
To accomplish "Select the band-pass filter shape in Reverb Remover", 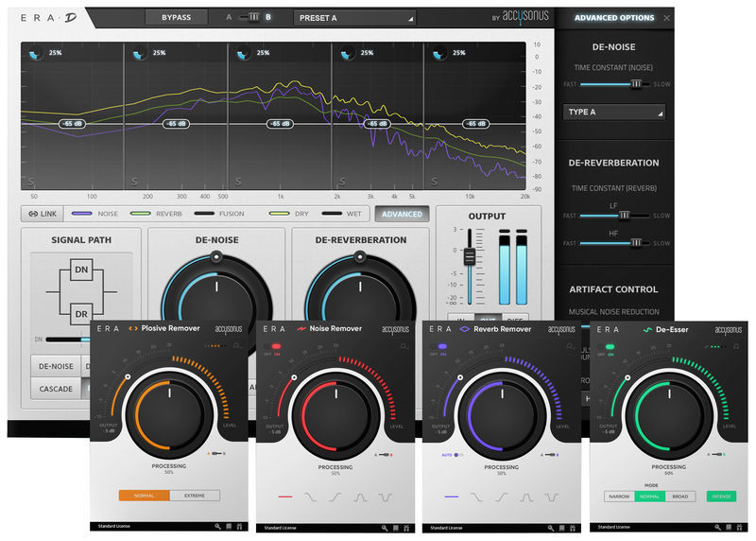I will [x=526, y=497].
